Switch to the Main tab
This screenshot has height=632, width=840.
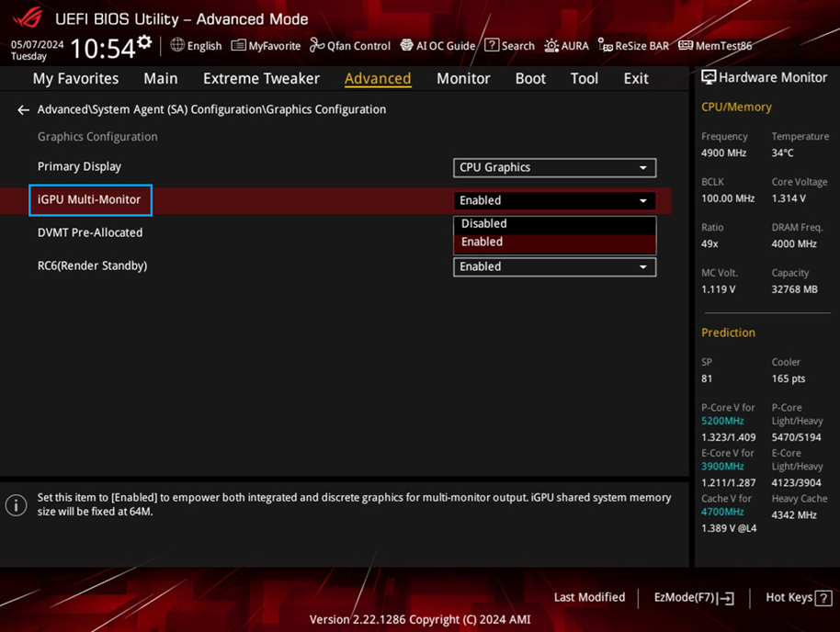click(x=160, y=79)
